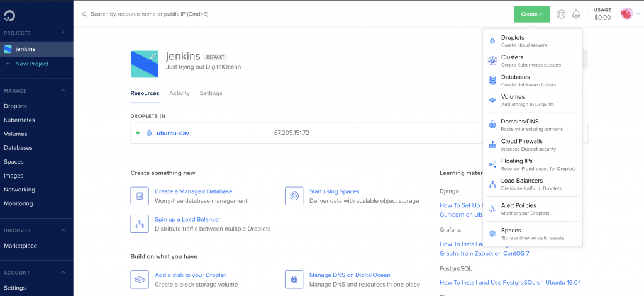The height and width of the screenshot is (296, 644).
Task: Click the Start using Spaces tile icon
Action: tap(294, 196)
